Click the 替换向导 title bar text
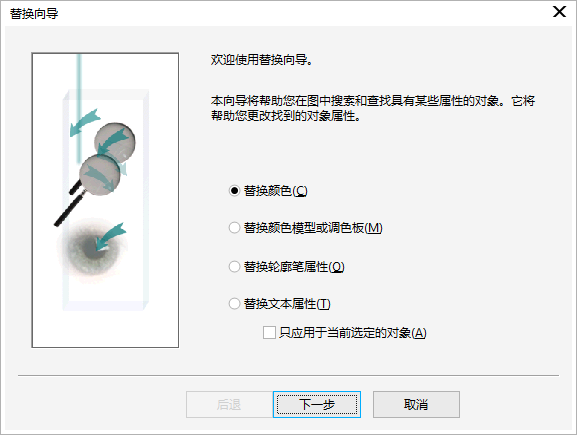This screenshot has width=577, height=435. [x=34, y=14]
